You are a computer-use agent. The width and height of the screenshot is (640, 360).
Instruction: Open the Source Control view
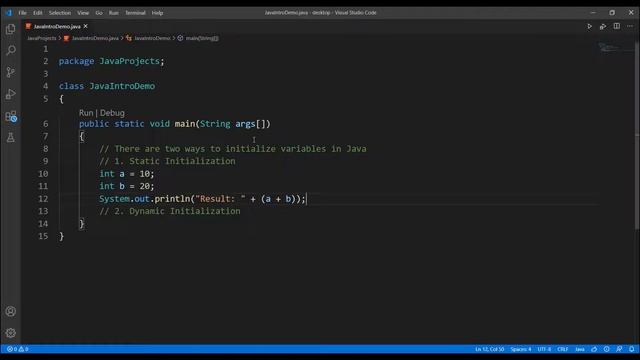pos(11,72)
